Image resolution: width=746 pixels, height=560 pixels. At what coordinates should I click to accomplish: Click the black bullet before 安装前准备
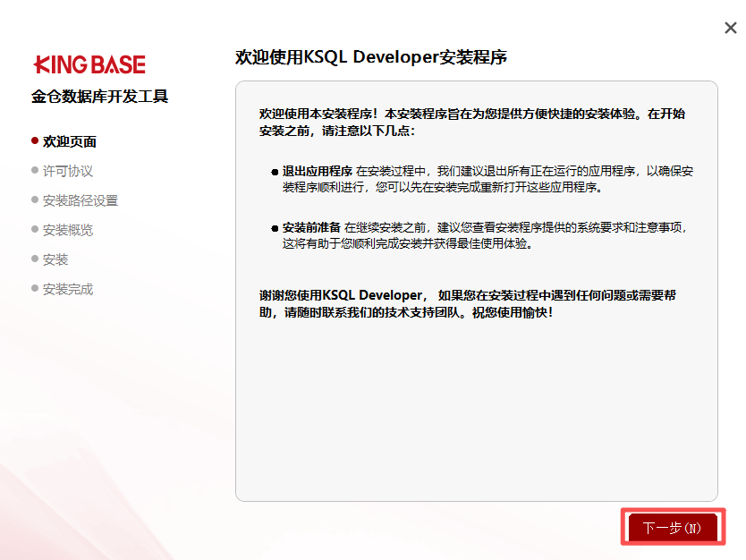(275, 228)
